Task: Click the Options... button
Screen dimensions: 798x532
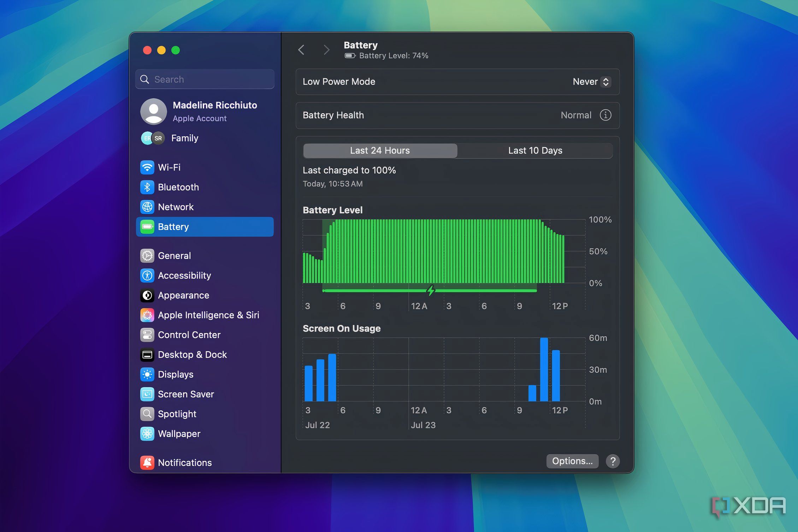Action: [x=572, y=461]
